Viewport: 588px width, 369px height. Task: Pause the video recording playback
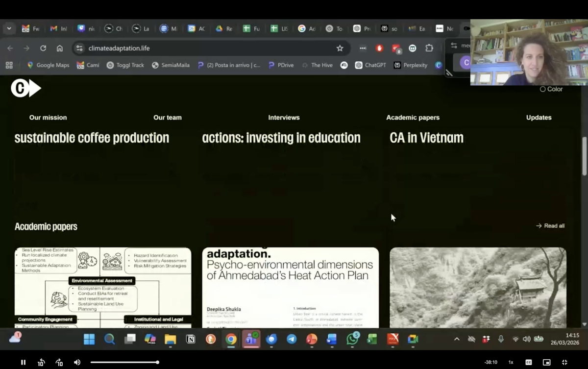point(23,362)
